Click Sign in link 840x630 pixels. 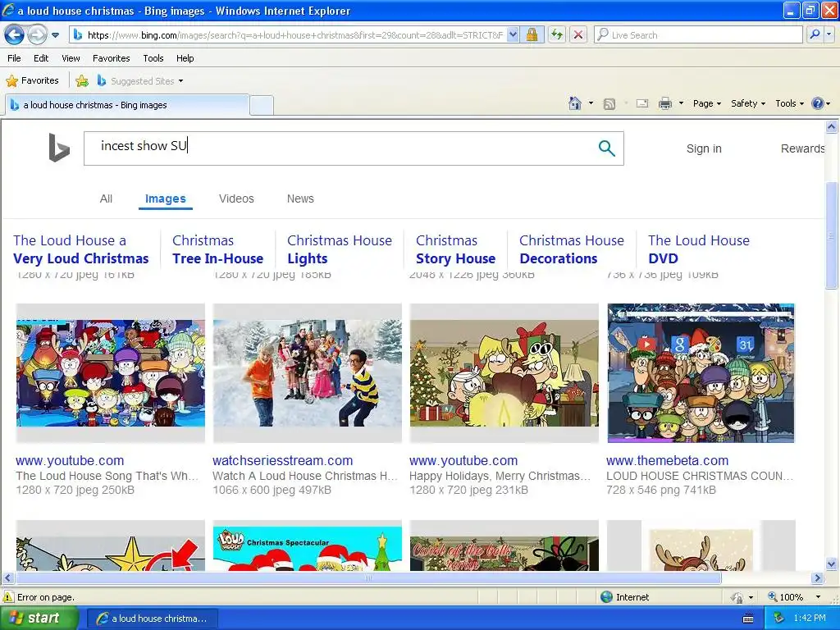click(x=704, y=149)
